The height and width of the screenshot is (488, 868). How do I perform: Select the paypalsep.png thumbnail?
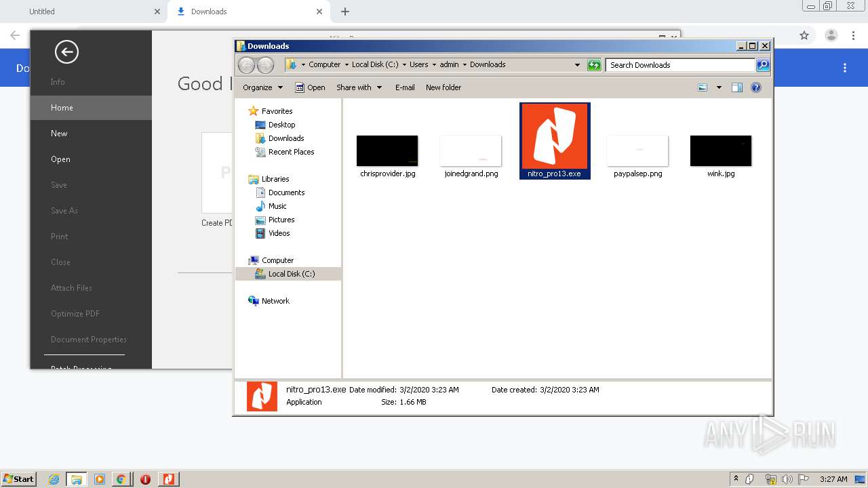[637, 150]
